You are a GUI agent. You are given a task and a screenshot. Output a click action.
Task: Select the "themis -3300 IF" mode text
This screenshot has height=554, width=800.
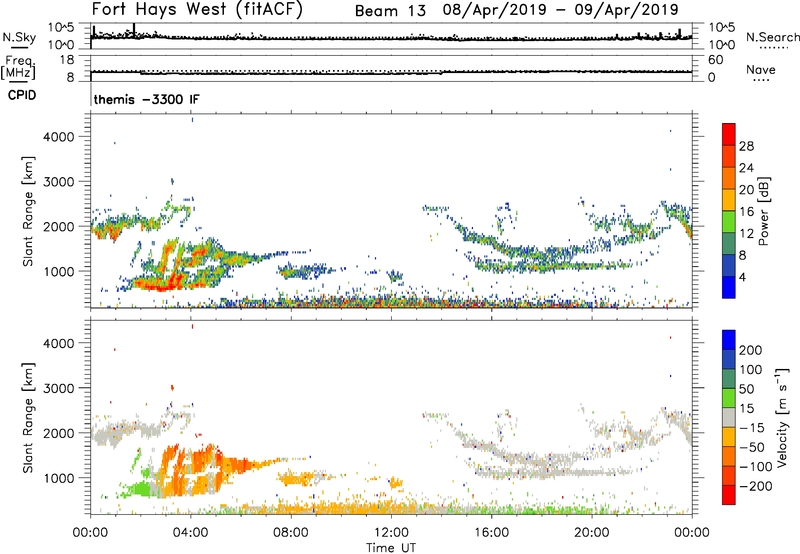(146, 99)
